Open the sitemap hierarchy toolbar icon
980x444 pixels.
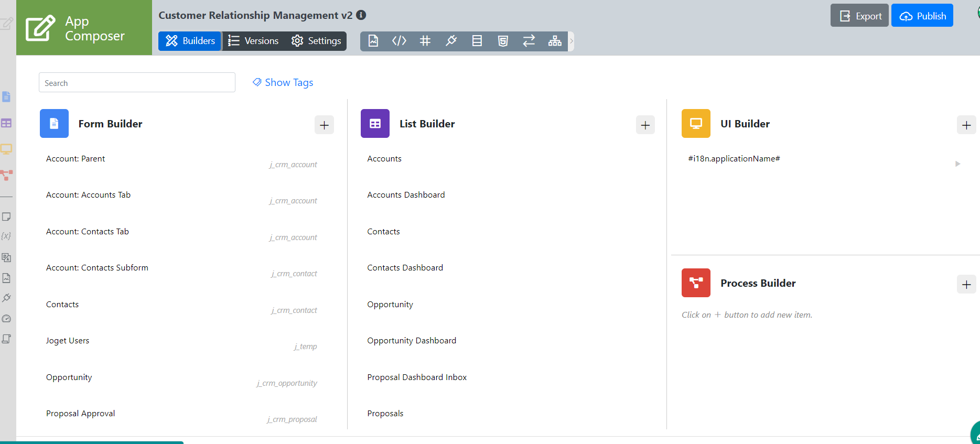click(x=555, y=41)
